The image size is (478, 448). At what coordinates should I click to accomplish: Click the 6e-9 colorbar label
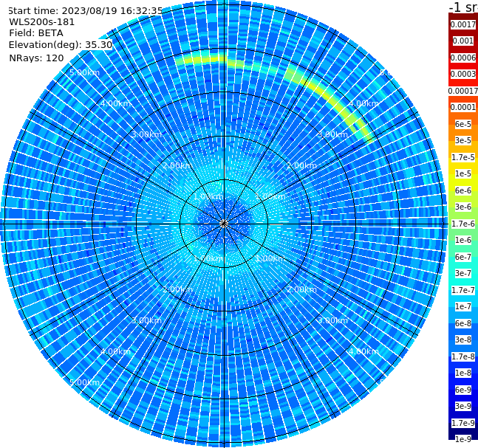coord(463,390)
